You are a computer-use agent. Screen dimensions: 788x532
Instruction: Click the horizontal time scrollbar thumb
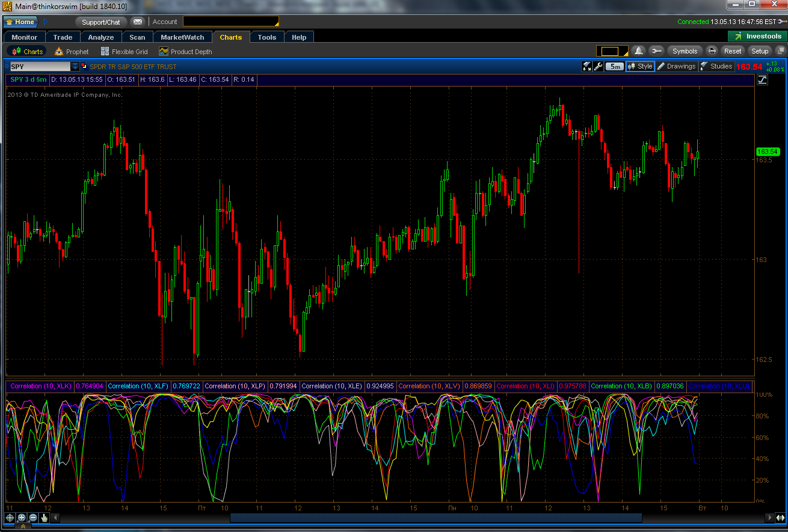[x=436, y=518]
